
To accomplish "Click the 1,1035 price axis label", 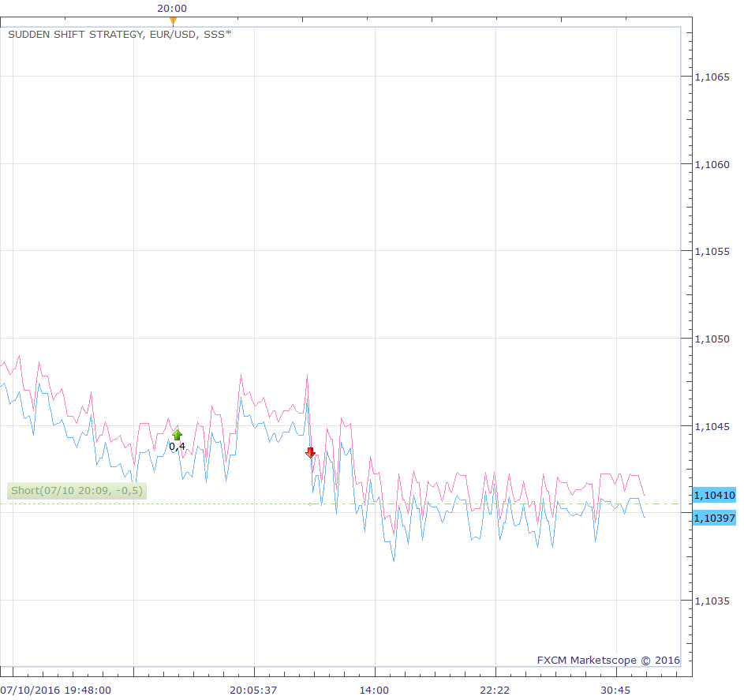I will (712, 601).
